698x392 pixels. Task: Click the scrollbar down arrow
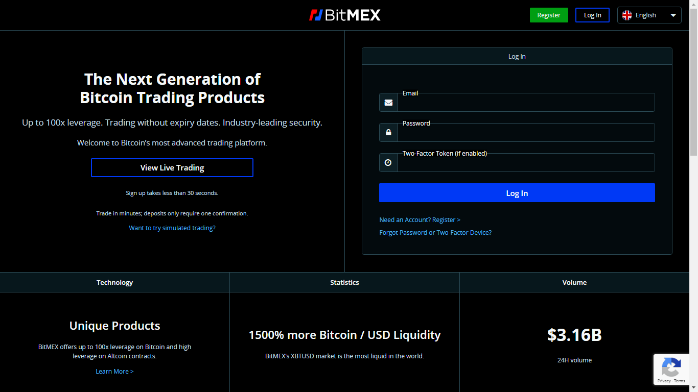(694, 388)
